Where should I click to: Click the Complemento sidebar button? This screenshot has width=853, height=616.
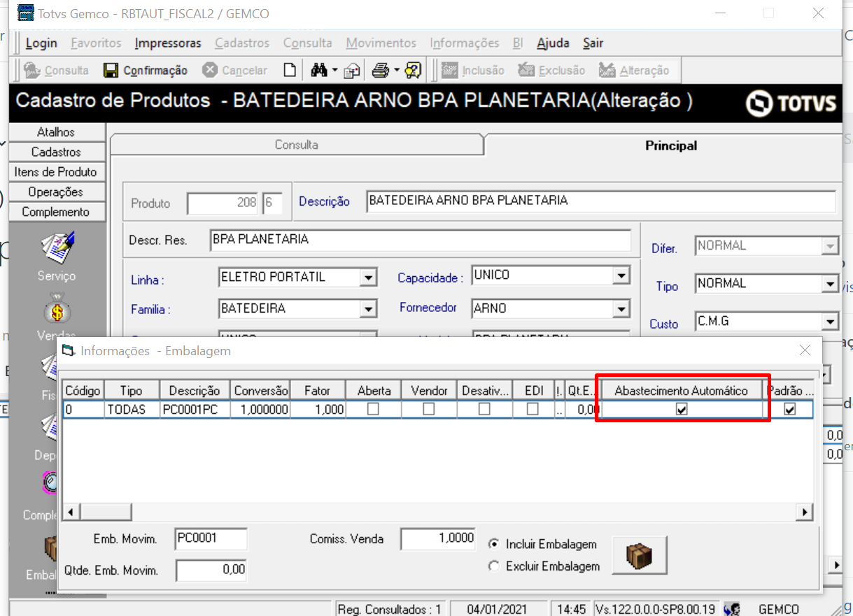coord(56,211)
